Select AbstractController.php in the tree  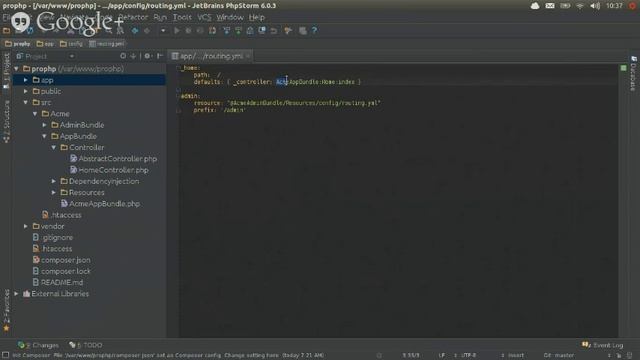pyautogui.click(x=113, y=159)
